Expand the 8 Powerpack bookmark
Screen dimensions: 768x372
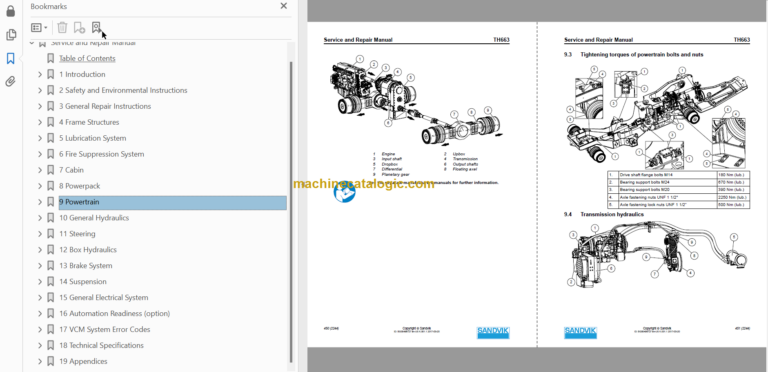(40, 186)
